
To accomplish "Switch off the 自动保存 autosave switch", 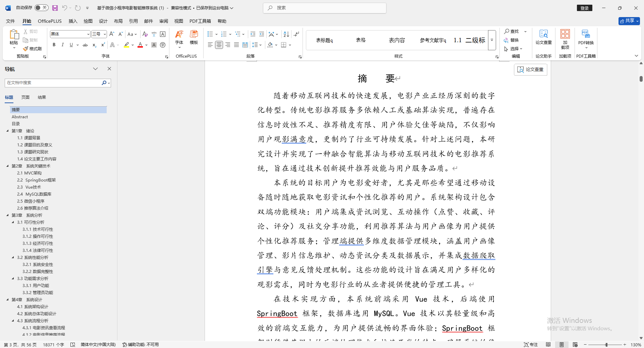I will tap(41, 7).
